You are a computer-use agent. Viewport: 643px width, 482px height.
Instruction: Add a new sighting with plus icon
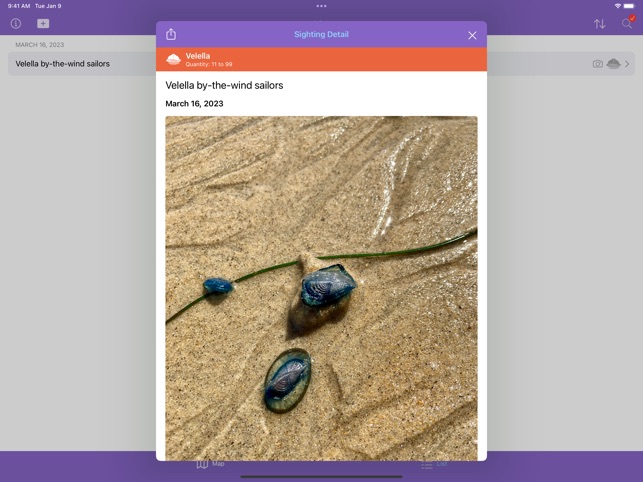43,23
